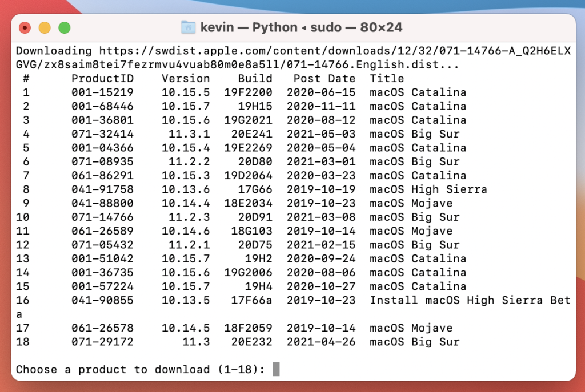Click the green full-screen window button
The height and width of the screenshot is (392, 585).
coord(65,27)
